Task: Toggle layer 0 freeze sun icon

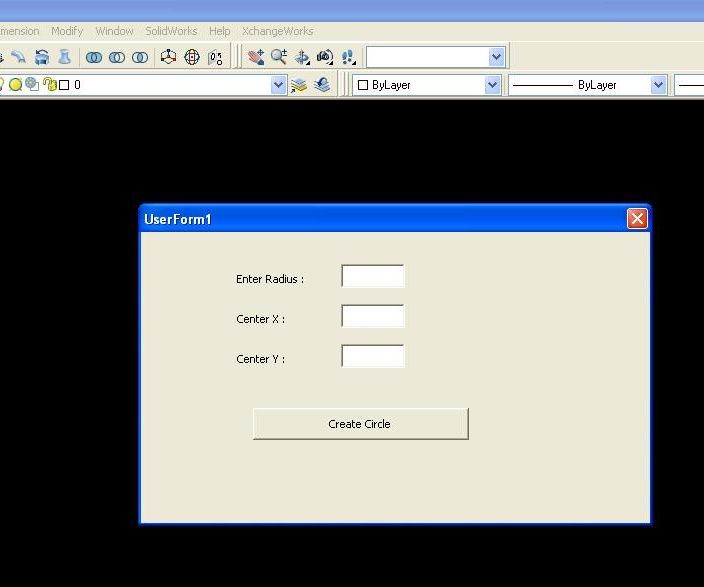Action: (x=15, y=85)
